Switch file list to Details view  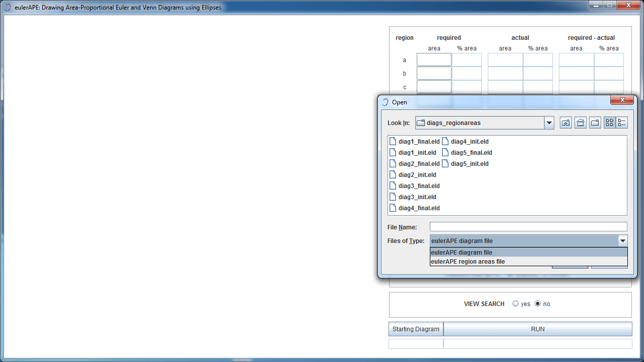pyautogui.click(x=622, y=123)
